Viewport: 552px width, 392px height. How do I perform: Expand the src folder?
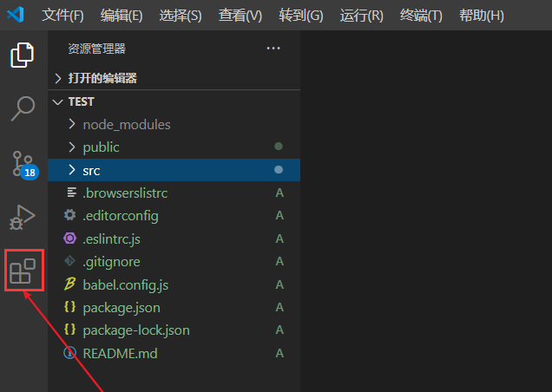[91, 170]
